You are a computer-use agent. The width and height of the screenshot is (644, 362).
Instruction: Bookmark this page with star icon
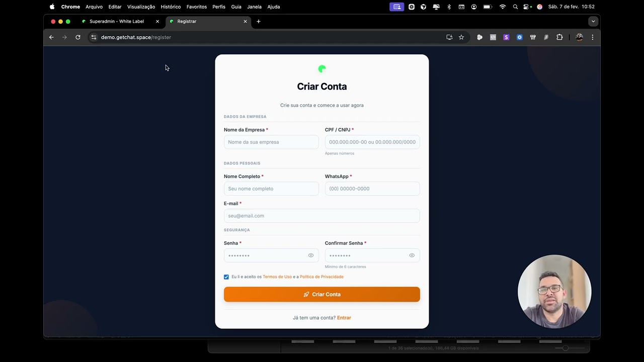coord(461,37)
